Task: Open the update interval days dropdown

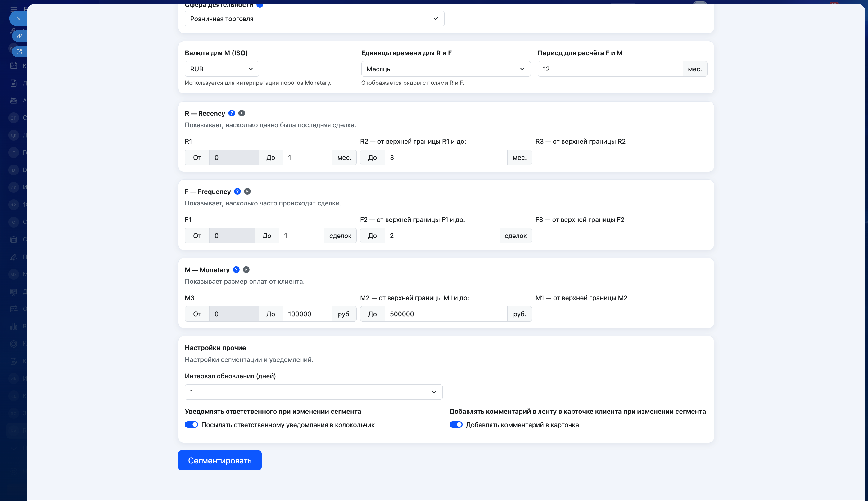Action: pos(313,392)
